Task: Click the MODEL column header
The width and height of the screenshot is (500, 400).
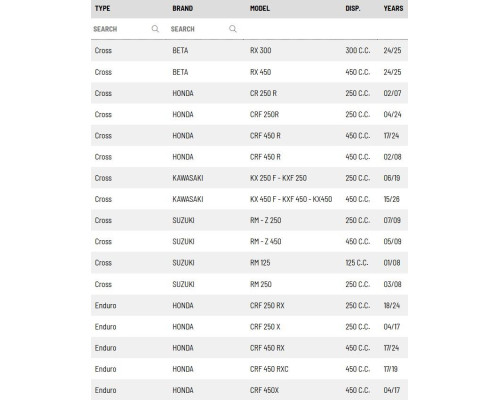Action: click(260, 8)
